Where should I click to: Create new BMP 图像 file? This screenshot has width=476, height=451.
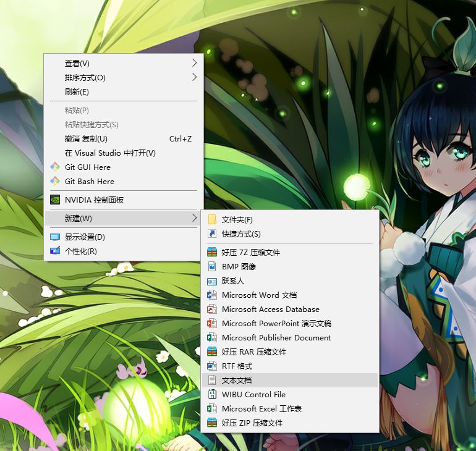click(290, 267)
